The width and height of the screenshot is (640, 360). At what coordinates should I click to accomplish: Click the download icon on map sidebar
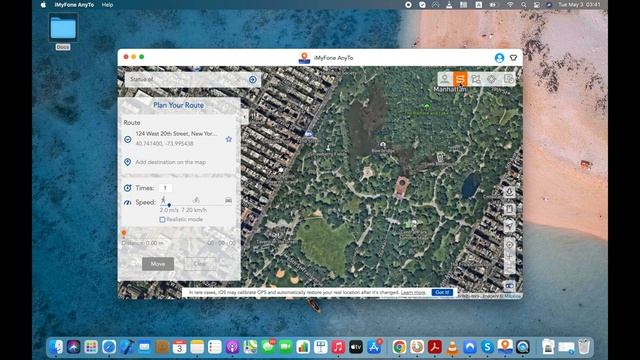pos(509,192)
